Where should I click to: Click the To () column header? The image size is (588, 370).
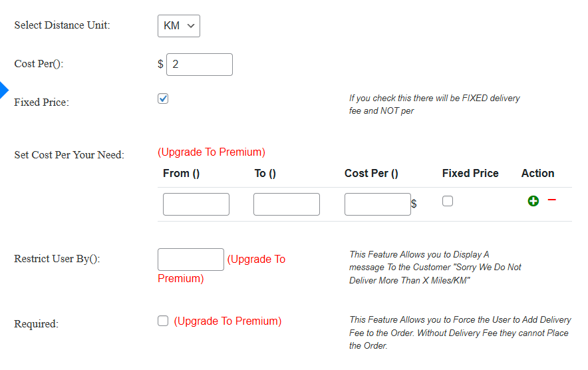265,174
